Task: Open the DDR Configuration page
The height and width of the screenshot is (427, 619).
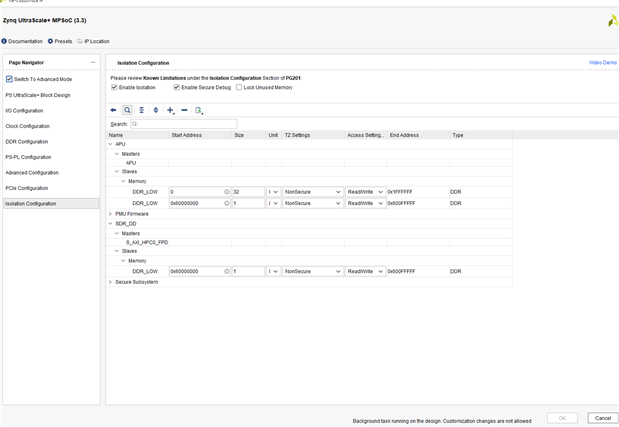Action: tap(27, 141)
